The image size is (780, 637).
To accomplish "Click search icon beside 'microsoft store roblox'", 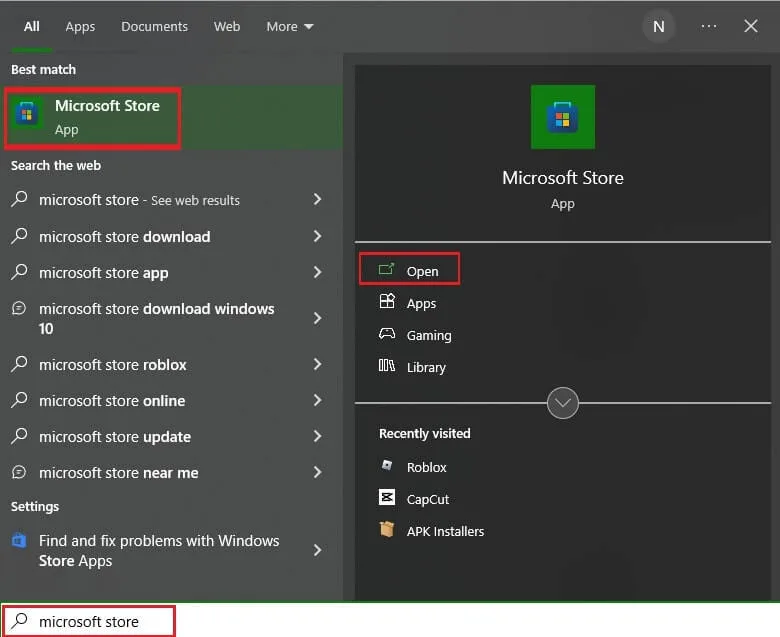I will pos(19,364).
